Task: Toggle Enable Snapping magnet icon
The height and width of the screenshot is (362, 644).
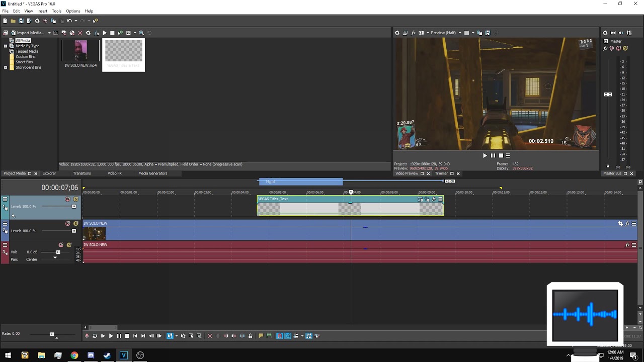Action: (x=280, y=336)
